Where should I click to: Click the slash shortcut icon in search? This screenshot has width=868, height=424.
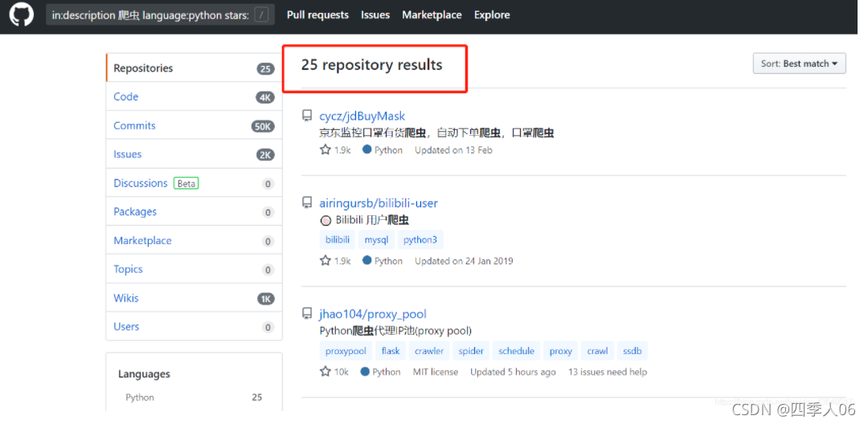tap(261, 15)
